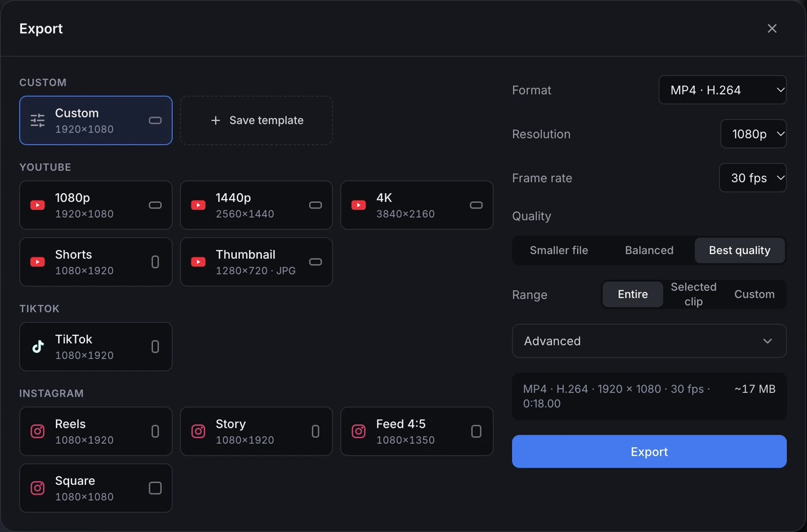Open the Resolution dropdown showing 1080p

(x=753, y=134)
